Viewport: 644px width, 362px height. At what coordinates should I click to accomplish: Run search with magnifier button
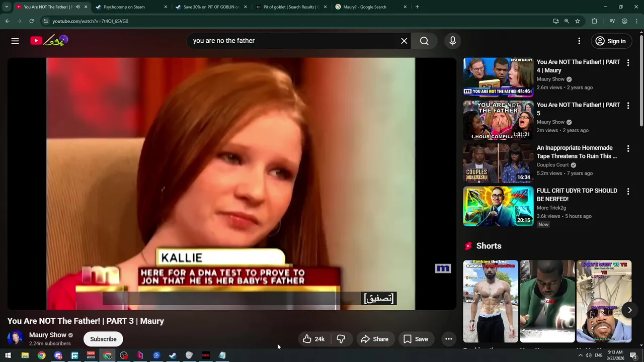pos(424,41)
